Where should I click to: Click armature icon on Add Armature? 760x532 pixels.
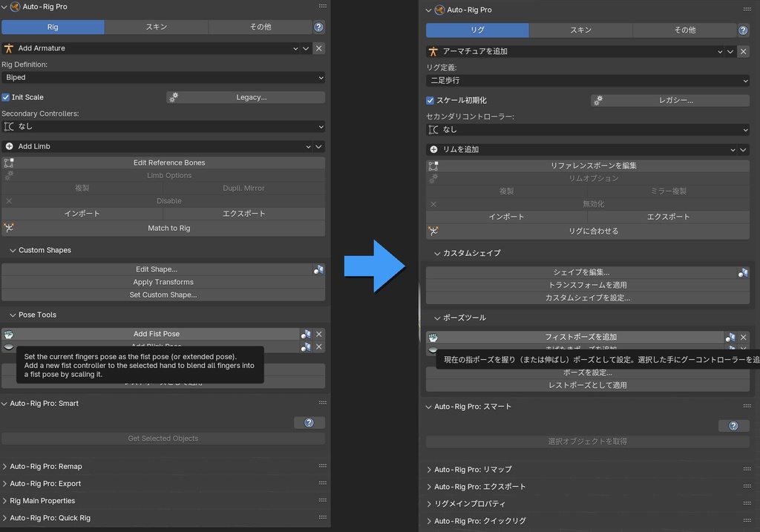pyautogui.click(x=9, y=48)
